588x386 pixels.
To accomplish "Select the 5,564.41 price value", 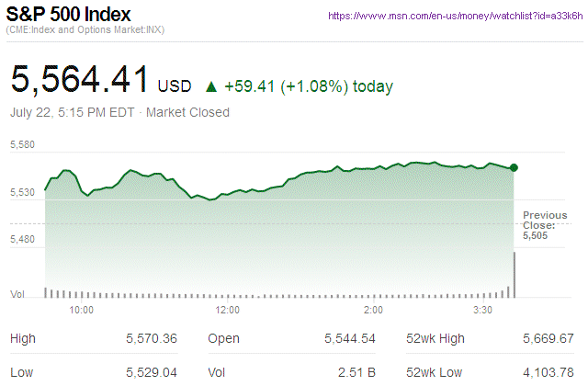I will (79, 79).
